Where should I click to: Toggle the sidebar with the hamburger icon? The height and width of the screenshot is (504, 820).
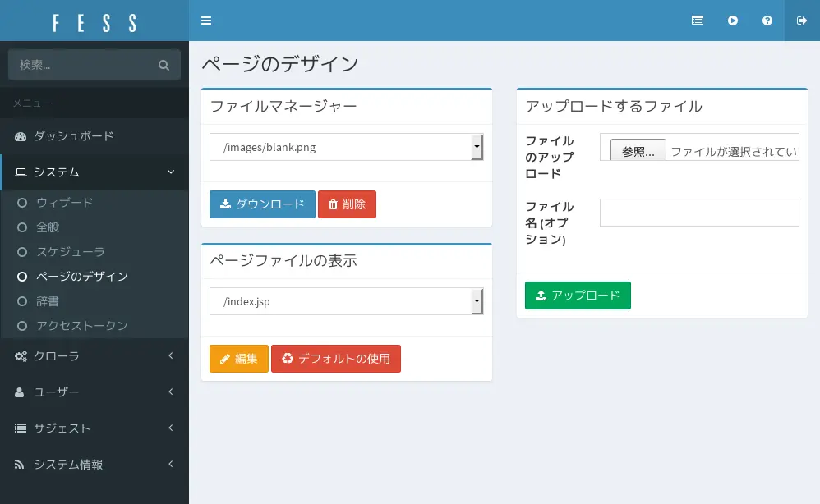[206, 21]
